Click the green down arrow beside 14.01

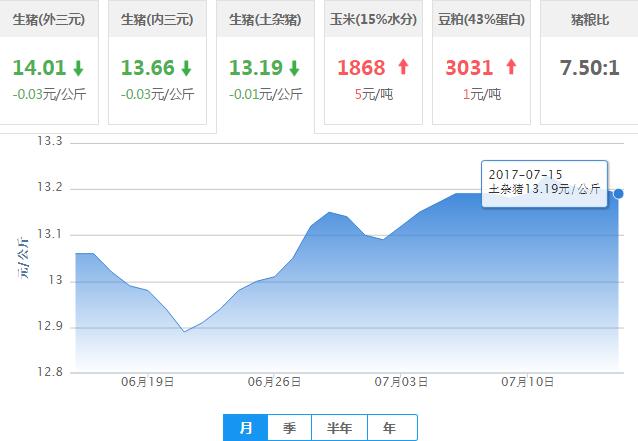click(78, 68)
